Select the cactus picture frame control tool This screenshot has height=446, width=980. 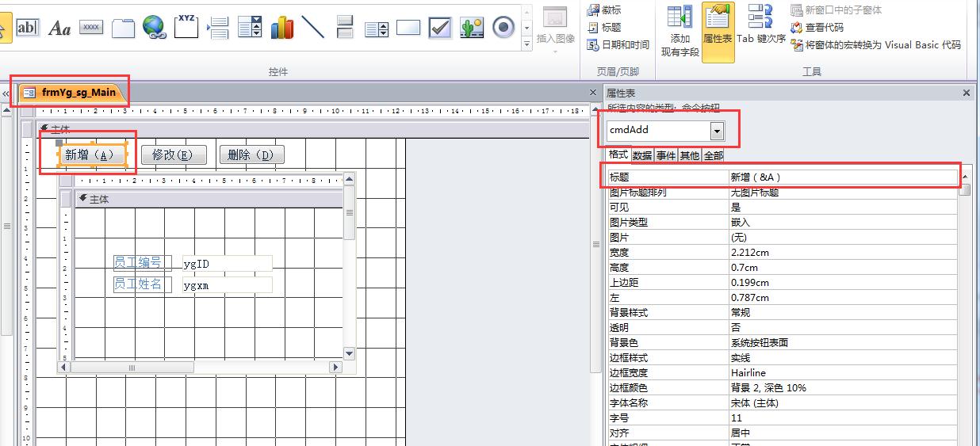pos(472,28)
